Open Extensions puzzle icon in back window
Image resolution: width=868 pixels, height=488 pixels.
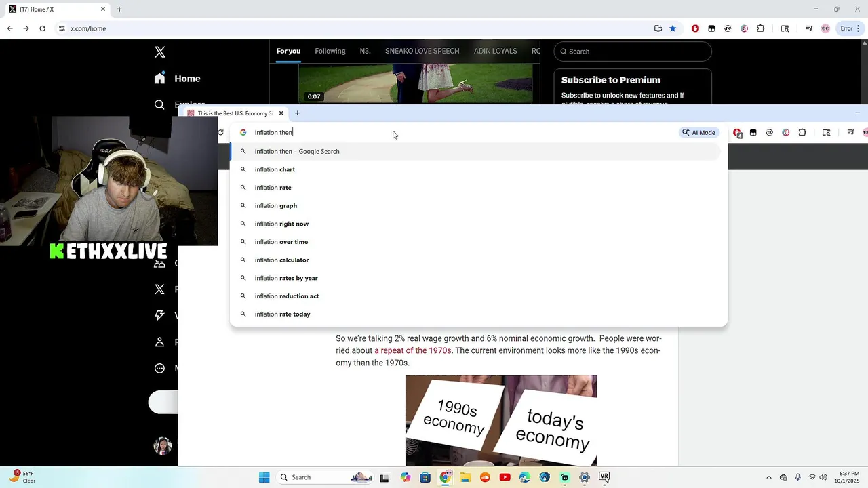(760, 28)
